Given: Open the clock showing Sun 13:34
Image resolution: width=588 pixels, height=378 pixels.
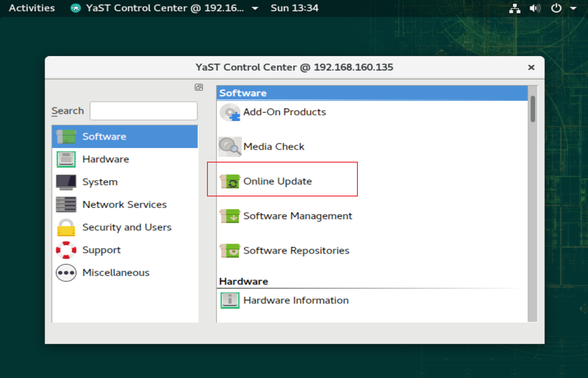Looking at the screenshot, I should [x=294, y=8].
